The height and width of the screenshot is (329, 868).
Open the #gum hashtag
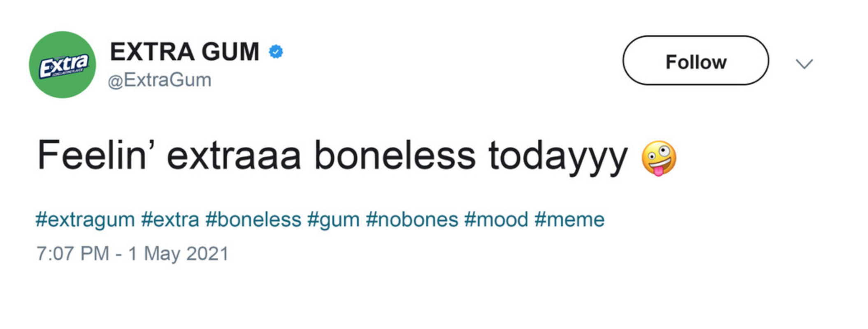[333, 220]
